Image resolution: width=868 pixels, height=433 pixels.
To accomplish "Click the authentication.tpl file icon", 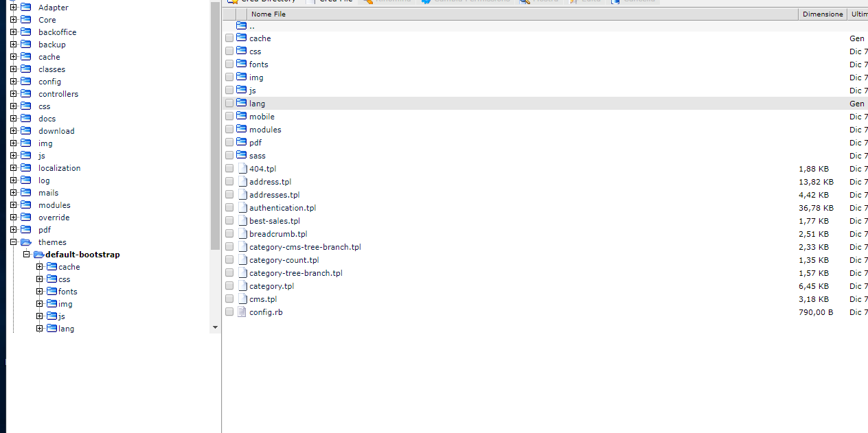I will (x=242, y=207).
